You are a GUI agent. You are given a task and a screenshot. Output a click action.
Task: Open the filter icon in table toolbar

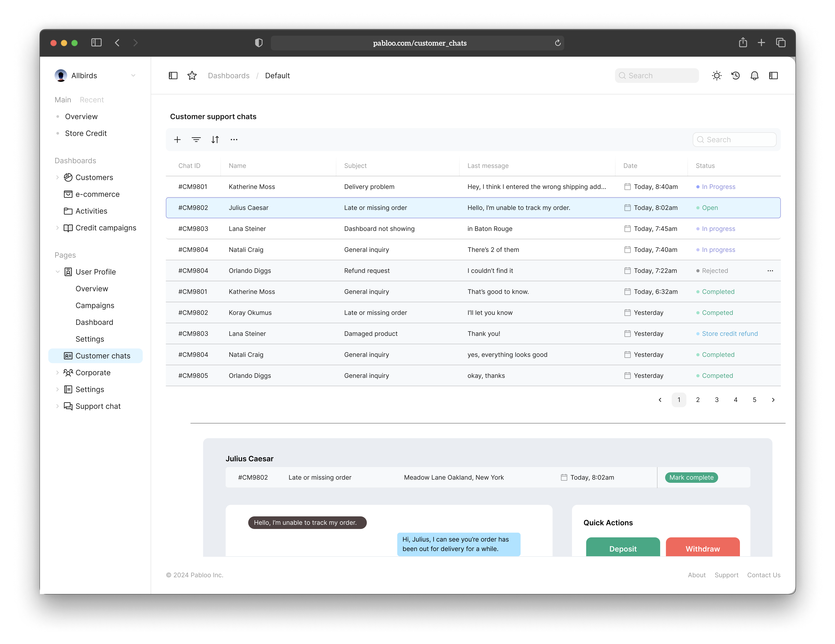pos(196,140)
